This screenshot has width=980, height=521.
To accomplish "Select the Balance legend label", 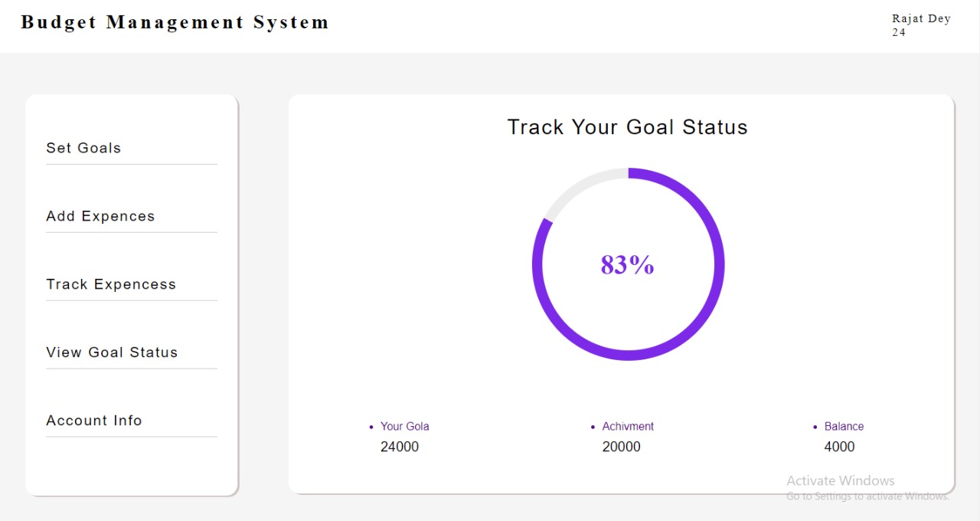I will 844,427.
